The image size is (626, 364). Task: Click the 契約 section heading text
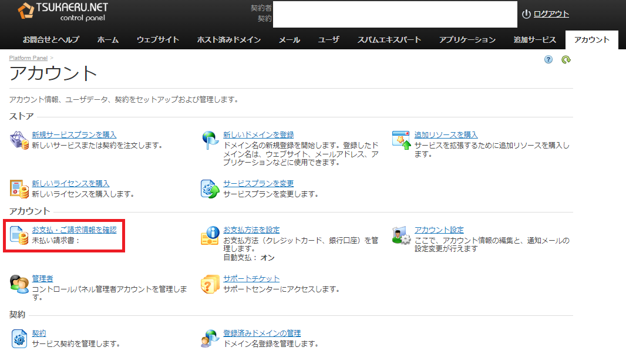17,315
